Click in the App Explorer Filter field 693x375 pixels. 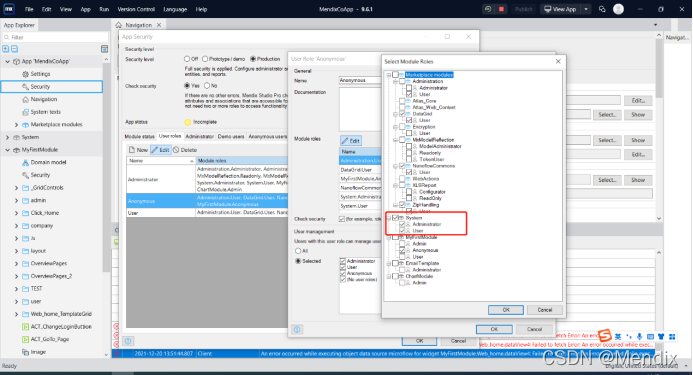click(55, 37)
